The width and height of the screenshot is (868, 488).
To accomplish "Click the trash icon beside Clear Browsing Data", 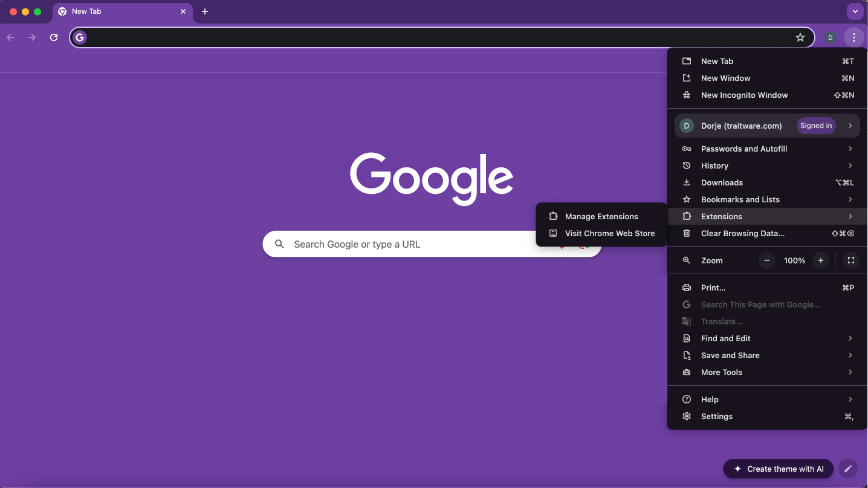I will click(x=687, y=233).
